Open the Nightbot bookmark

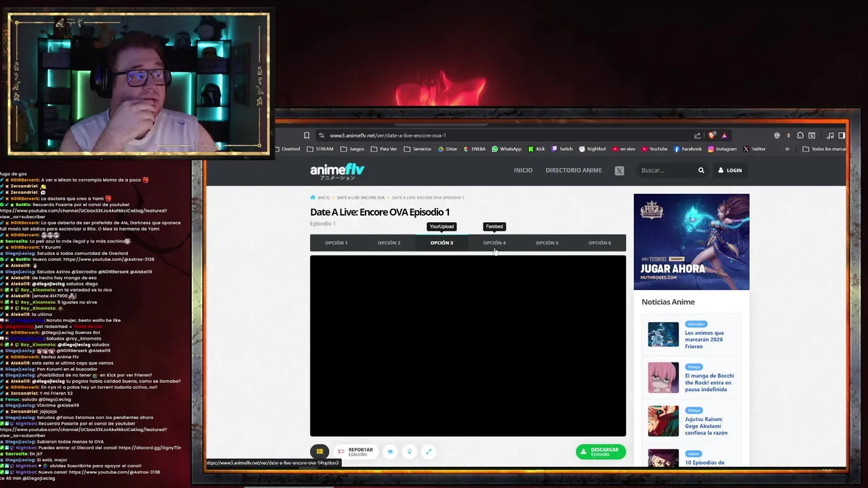click(x=593, y=149)
